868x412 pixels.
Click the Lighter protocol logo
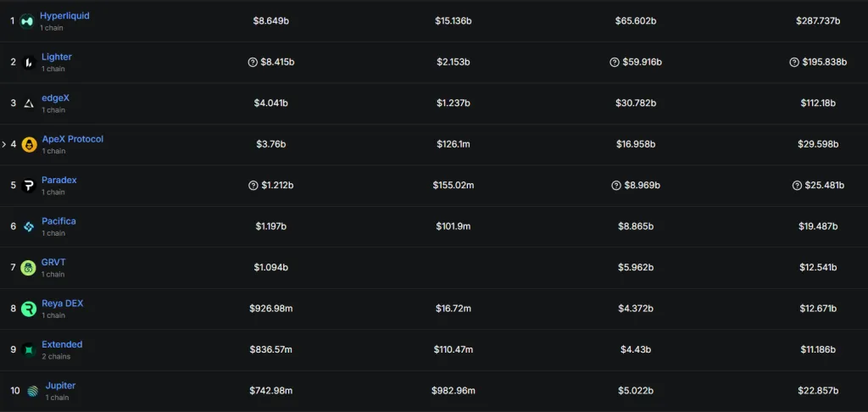coord(29,62)
